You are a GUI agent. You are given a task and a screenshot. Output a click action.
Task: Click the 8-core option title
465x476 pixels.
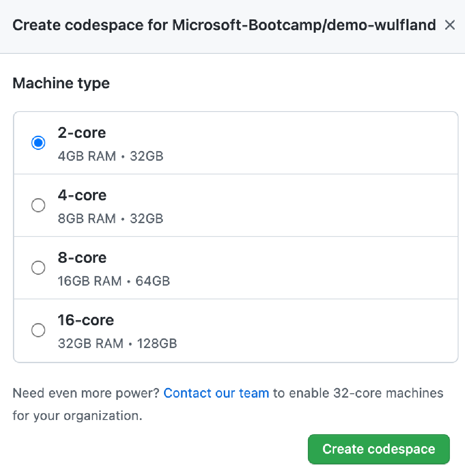point(82,258)
